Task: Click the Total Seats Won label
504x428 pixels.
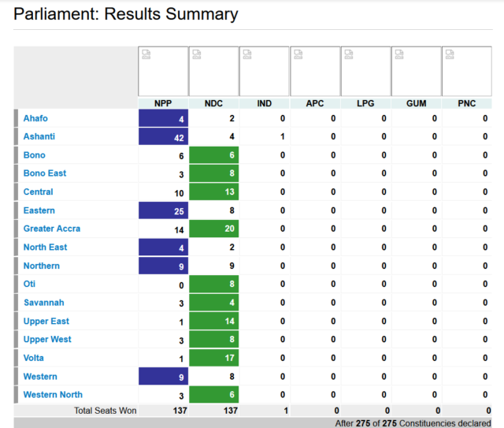Action: [105, 411]
